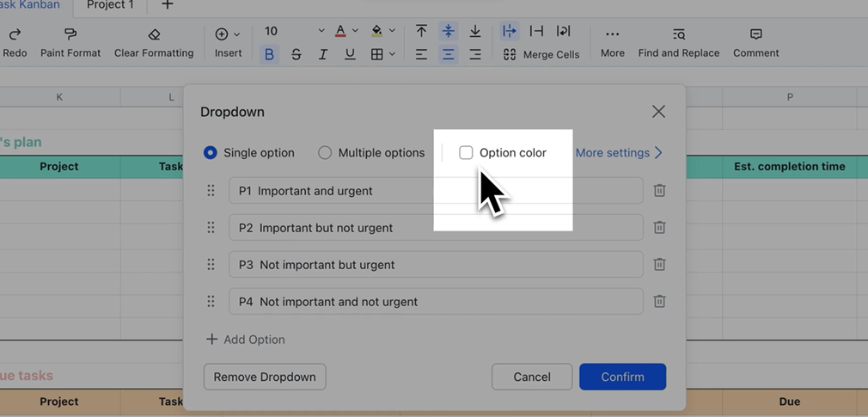Screen dimensions: 868x417
Task: Expand the borders dropdown arrow
Action: [393, 54]
